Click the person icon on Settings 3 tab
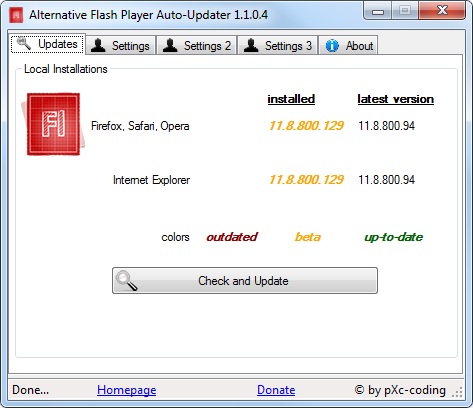This screenshot has height=408, width=473. coord(251,45)
